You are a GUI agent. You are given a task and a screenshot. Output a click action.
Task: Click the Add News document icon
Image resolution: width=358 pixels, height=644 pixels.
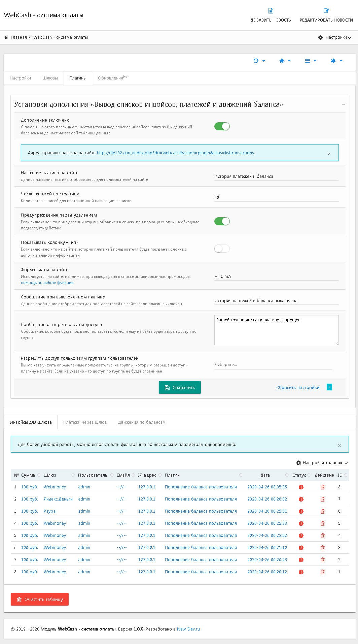pos(271,11)
